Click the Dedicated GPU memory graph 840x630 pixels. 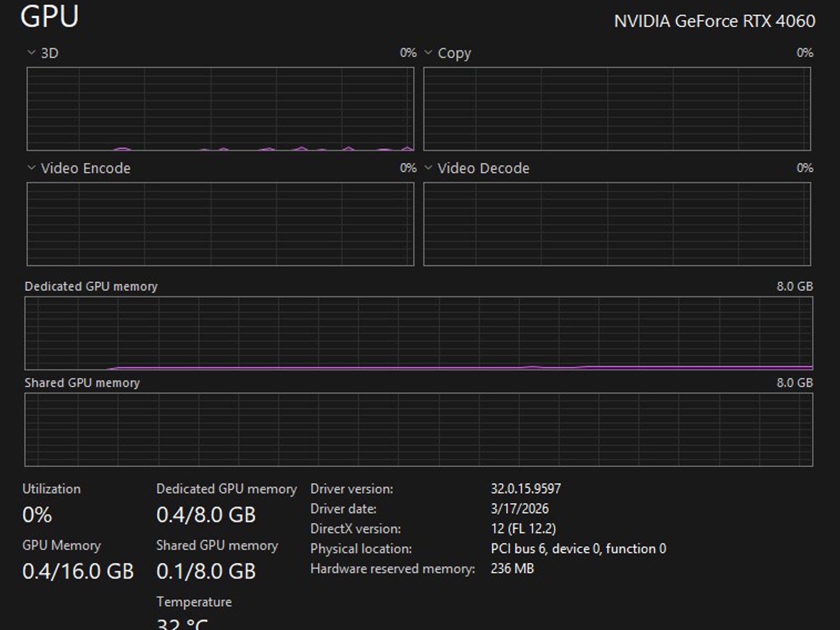click(419, 333)
